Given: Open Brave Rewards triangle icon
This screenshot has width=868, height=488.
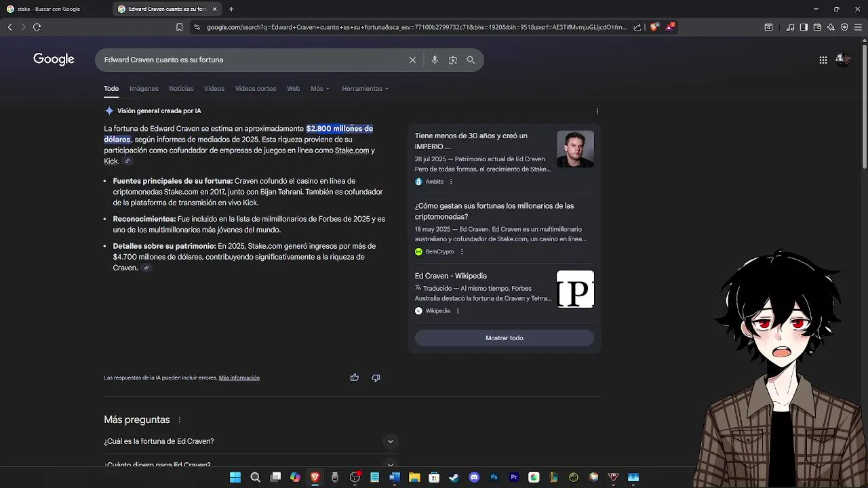Looking at the screenshot, I should click(670, 27).
